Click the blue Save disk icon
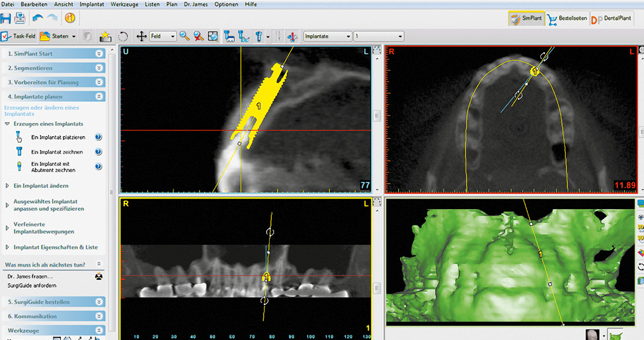 7,18
